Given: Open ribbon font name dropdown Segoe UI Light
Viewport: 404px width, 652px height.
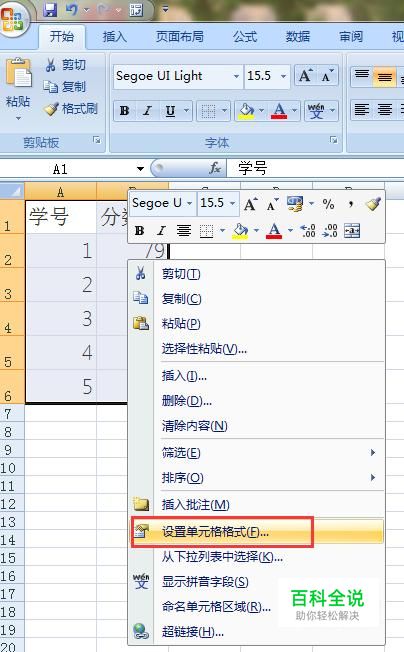Looking at the screenshot, I should 236,76.
